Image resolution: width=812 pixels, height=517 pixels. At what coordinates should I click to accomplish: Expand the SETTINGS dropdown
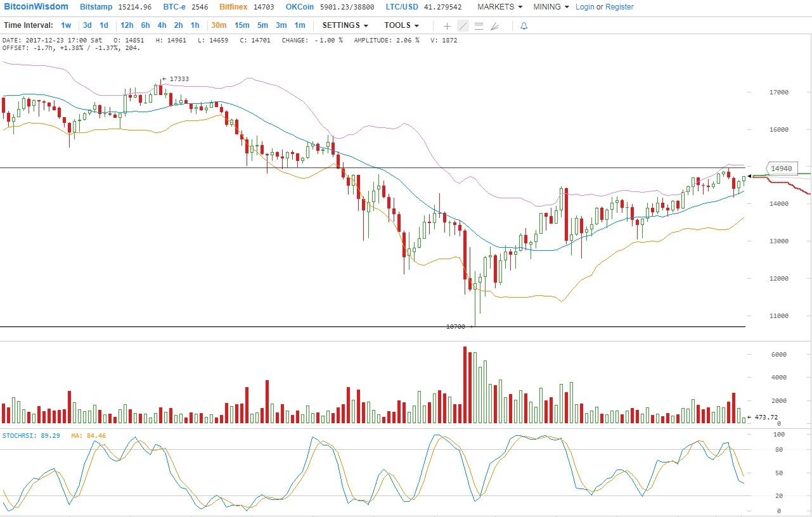[x=345, y=25]
